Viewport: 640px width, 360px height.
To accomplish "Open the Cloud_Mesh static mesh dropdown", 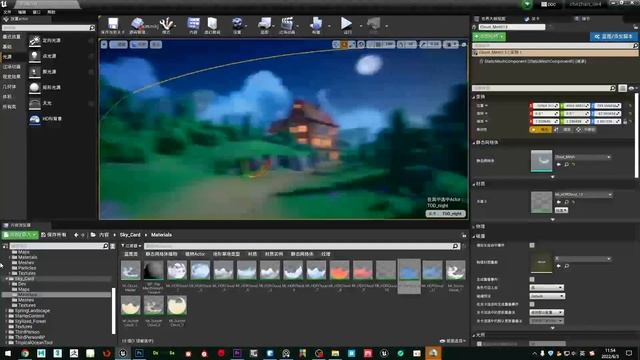I will click(x=582, y=157).
